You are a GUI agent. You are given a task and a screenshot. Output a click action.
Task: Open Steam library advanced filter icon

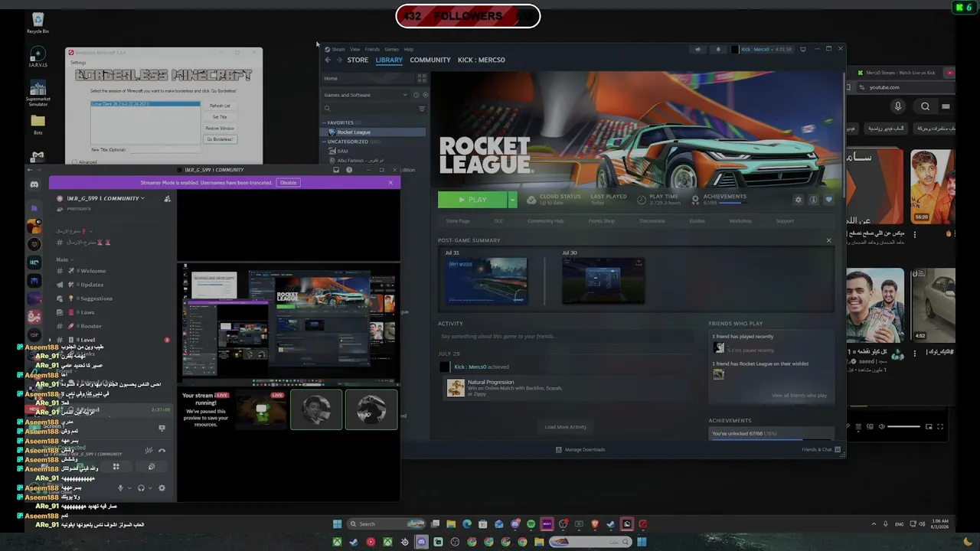click(421, 109)
